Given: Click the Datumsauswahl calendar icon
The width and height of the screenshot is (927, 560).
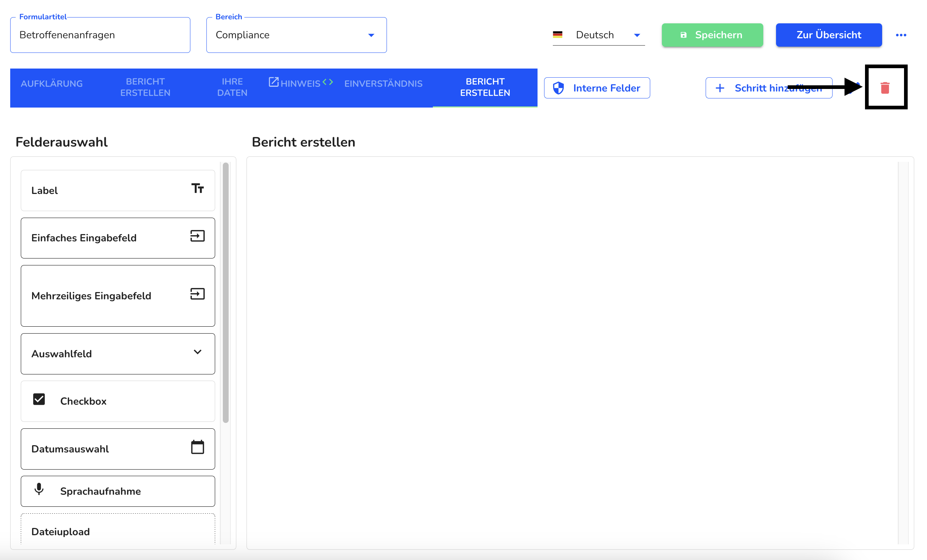Looking at the screenshot, I should pos(197,449).
